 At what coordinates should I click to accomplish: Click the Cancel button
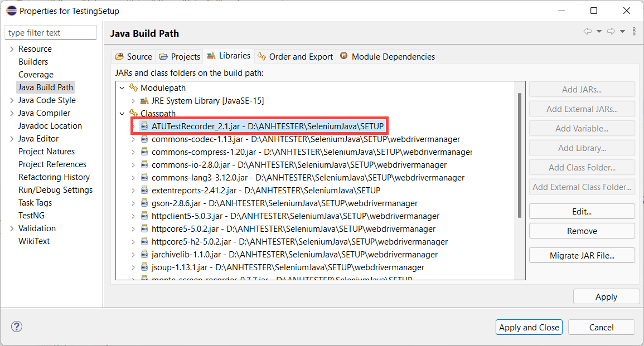coord(601,327)
